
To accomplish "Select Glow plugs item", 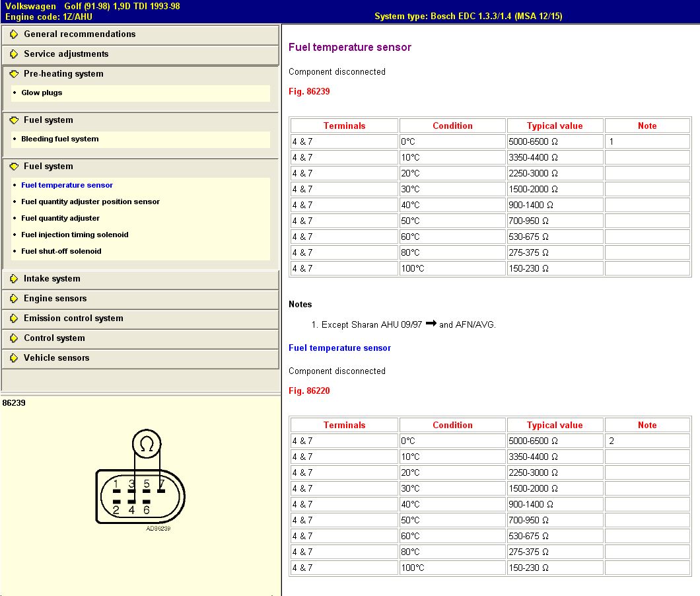I will point(42,93).
